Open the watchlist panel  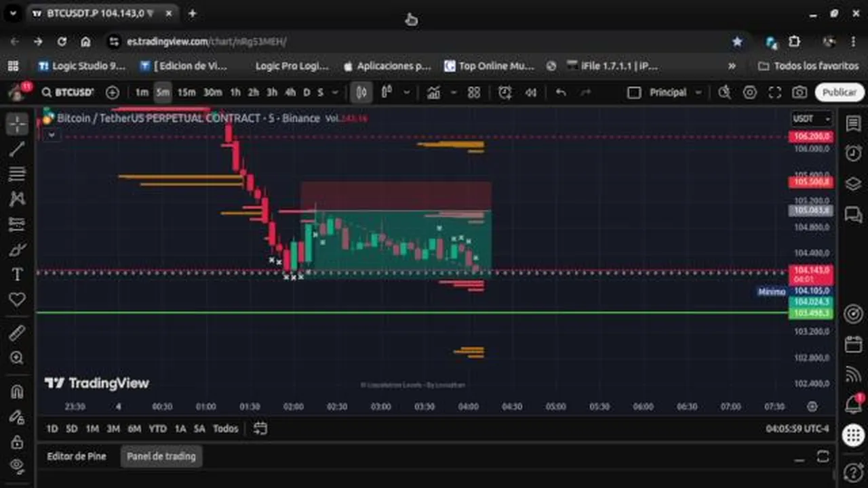pyautogui.click(x=853, y=123)
